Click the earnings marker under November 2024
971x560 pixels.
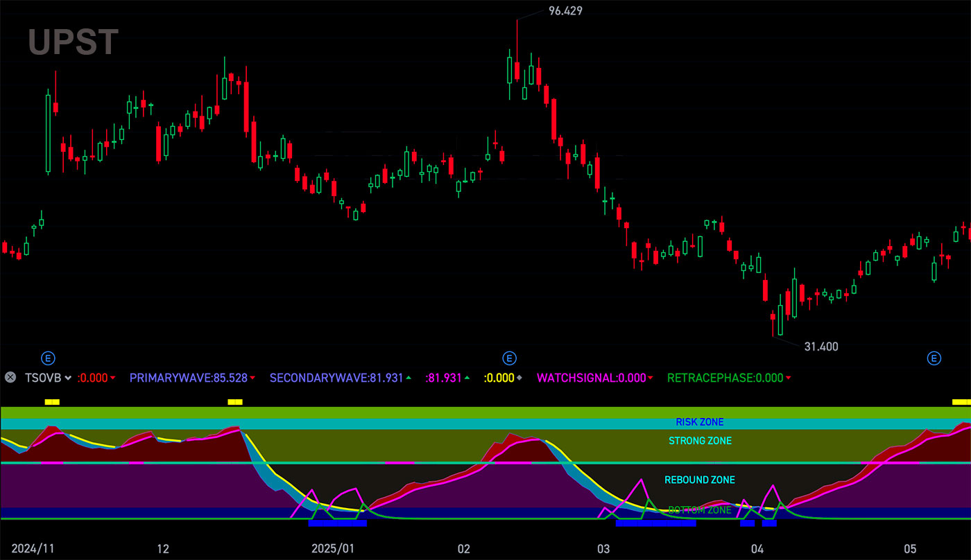point(48,358)
